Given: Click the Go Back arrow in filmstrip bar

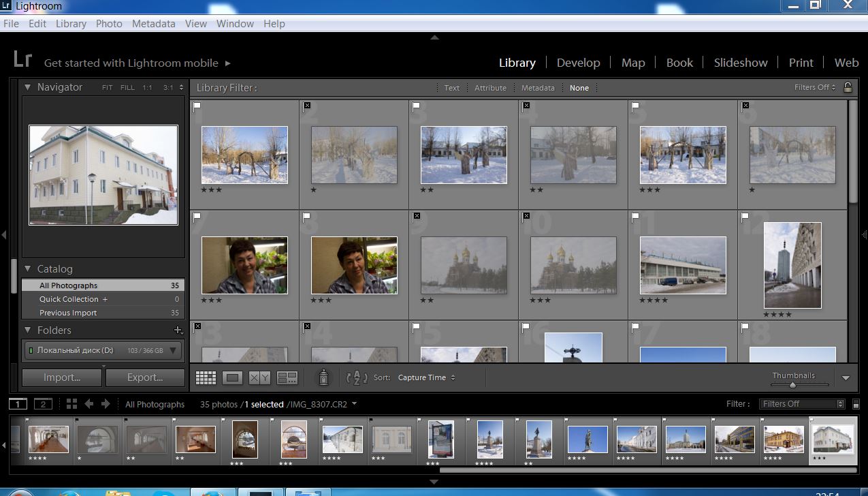Looking at the screenshot, I should click(x=89, y=404).
